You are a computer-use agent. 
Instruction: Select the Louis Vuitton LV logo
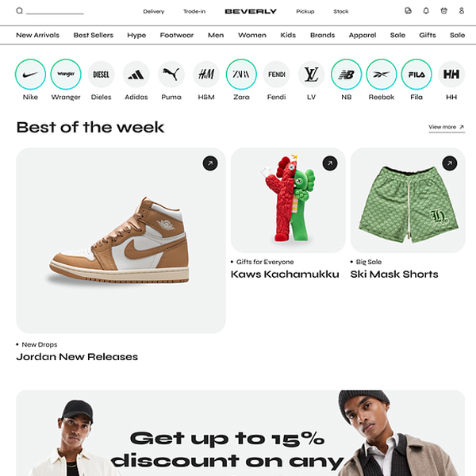[x=311, y=75]
